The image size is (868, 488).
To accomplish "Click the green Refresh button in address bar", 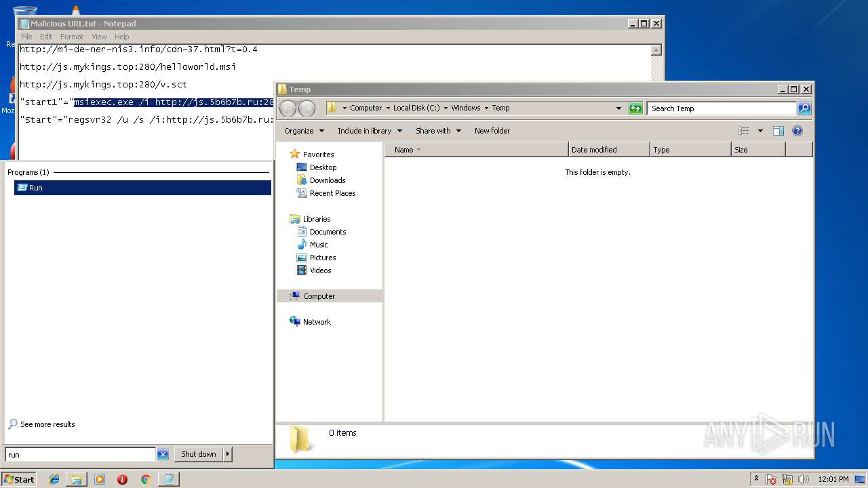I will [635, 108].
